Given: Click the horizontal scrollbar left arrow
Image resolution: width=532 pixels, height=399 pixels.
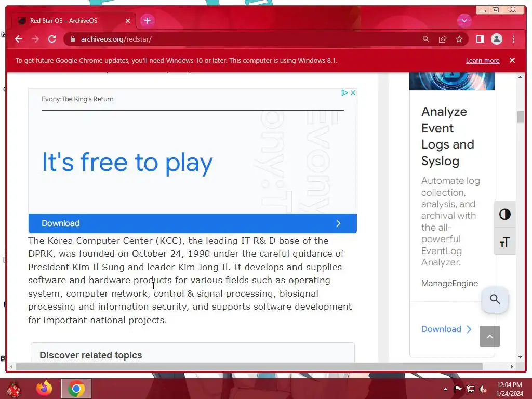Looking at the screenshot, I should tap(12, 366).
